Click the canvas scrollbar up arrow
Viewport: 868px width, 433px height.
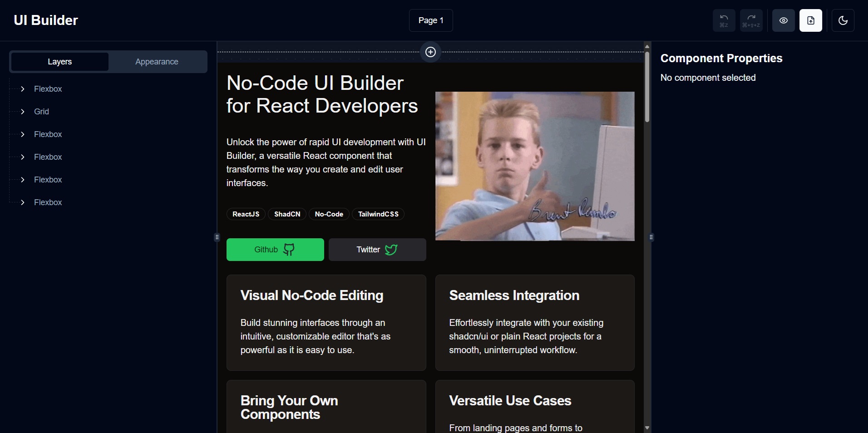(647, 46)
